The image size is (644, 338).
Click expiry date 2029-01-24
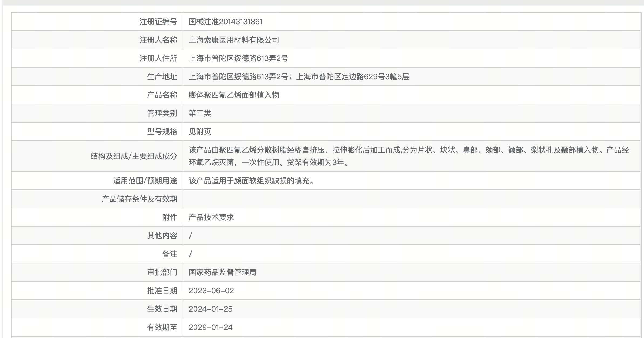(211, 327)
